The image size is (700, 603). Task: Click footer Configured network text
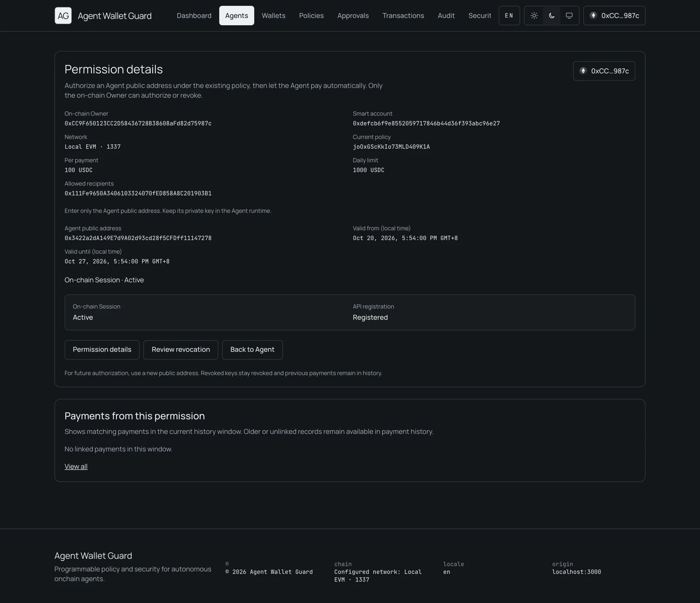378,576
